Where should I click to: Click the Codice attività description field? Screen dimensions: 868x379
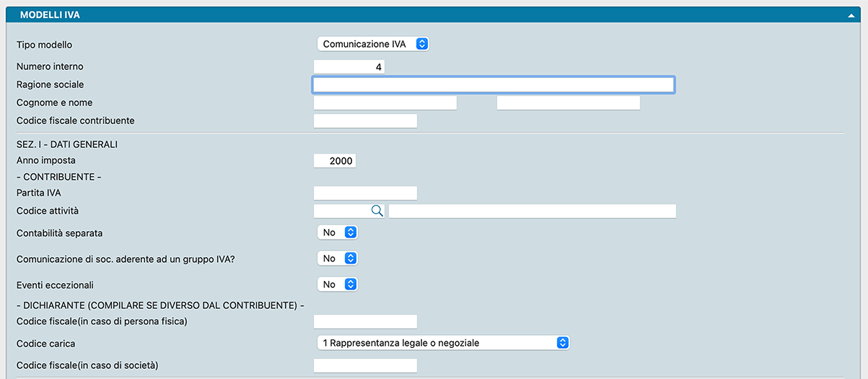pos(532,211)
